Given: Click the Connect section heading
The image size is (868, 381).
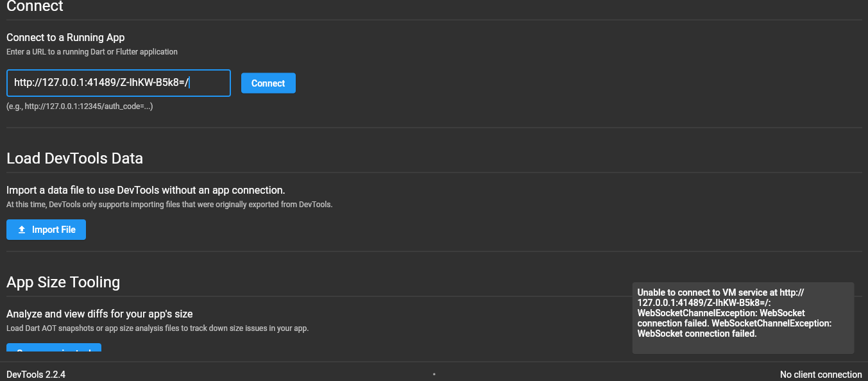Looking at the screenshot, I should coord(35,7).
